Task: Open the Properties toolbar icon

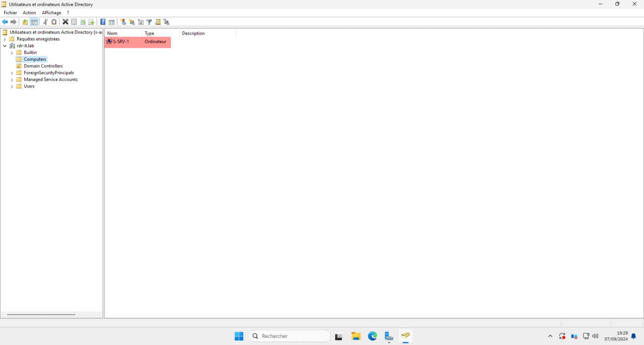Action: [x=74, y=22]
